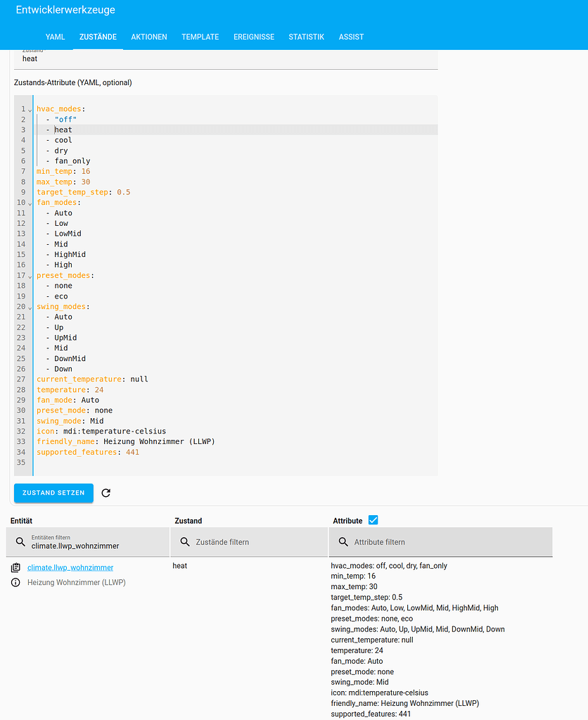Viewport: 588px width, 720px height.
Task: Switch to the YAML tab
Action: [x=55, y=37]
